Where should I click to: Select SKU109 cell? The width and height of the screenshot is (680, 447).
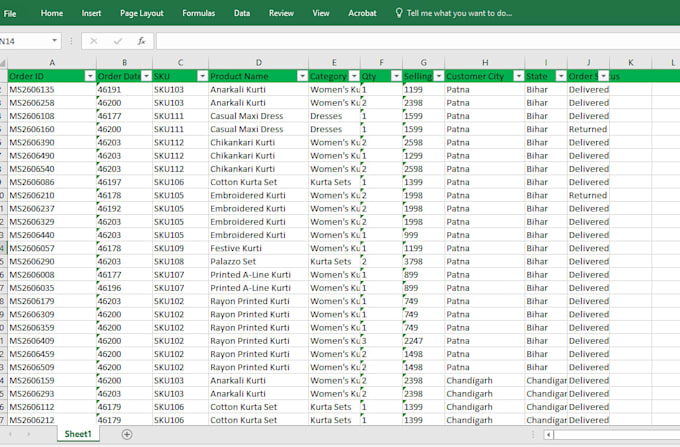(x=180, y=248)
